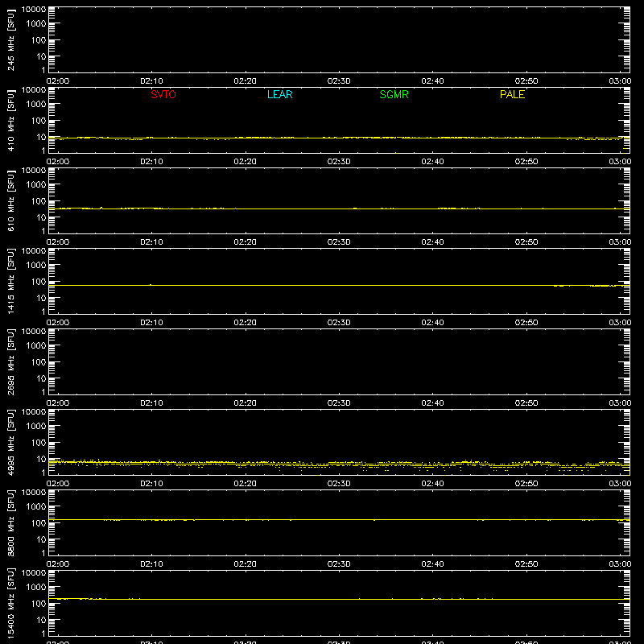644x644 pixels.
Task: Click 02:40 tick under the 610 MHz panel
Action: tap(432, 242)
